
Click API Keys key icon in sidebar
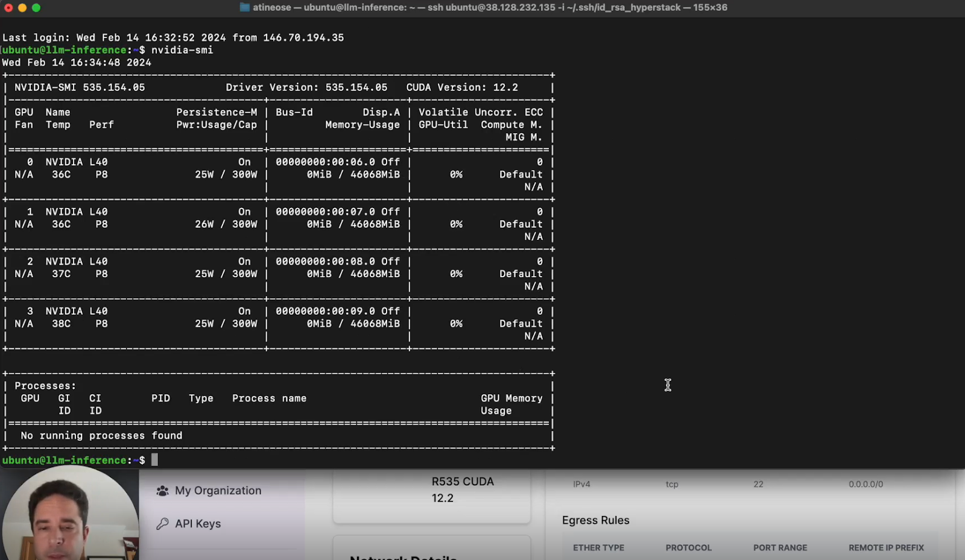pos(162,524)
